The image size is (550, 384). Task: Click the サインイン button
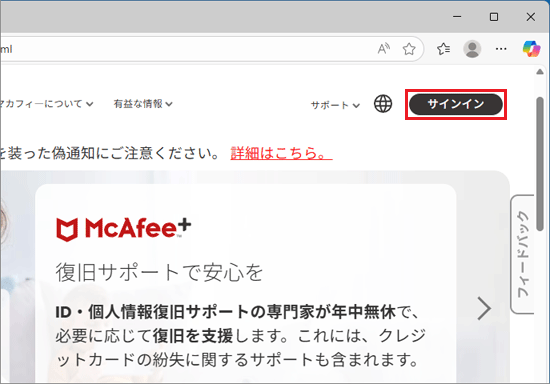tap(456, 104)
